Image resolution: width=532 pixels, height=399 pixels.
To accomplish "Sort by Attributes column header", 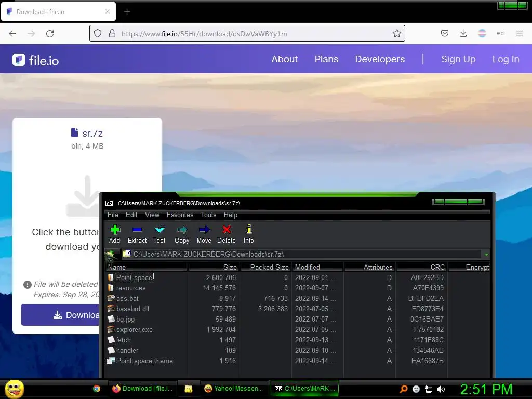I will click(369, 267).
